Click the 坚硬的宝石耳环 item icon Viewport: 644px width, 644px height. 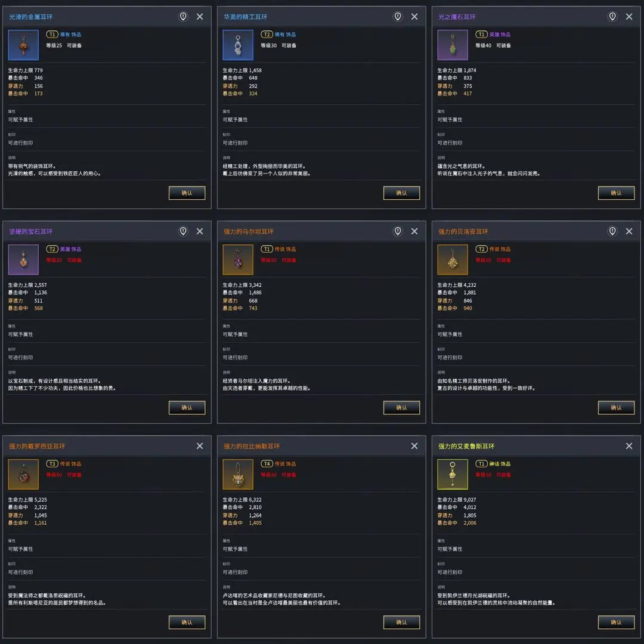pyautogui.click(x=23, y=260)
